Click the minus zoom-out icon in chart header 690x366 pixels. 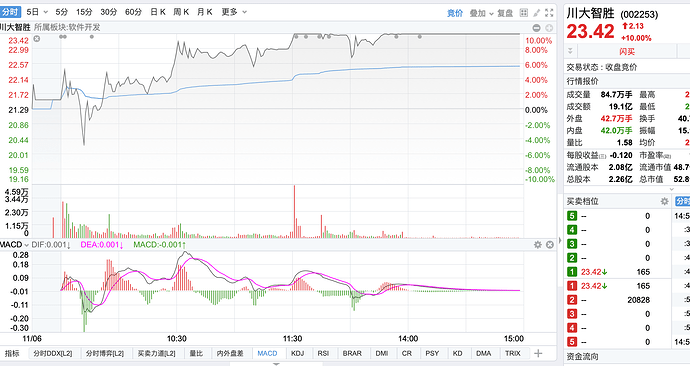[x=536, y=28]
